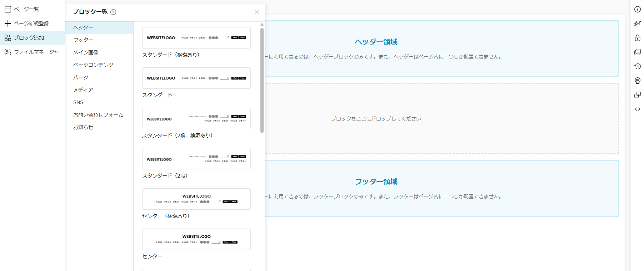The image size is (644, 271).
Task: Click the センター（検索あり）label
Action: (x=166, y=216)
